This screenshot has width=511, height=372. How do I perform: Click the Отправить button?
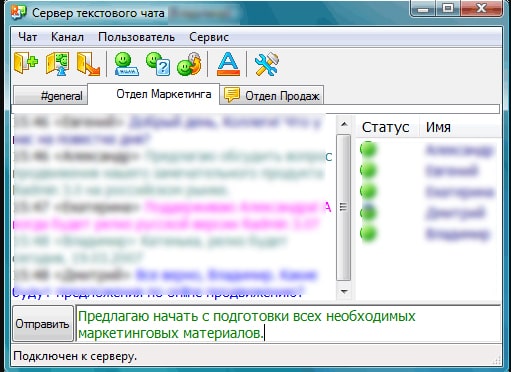pos(43,324)
